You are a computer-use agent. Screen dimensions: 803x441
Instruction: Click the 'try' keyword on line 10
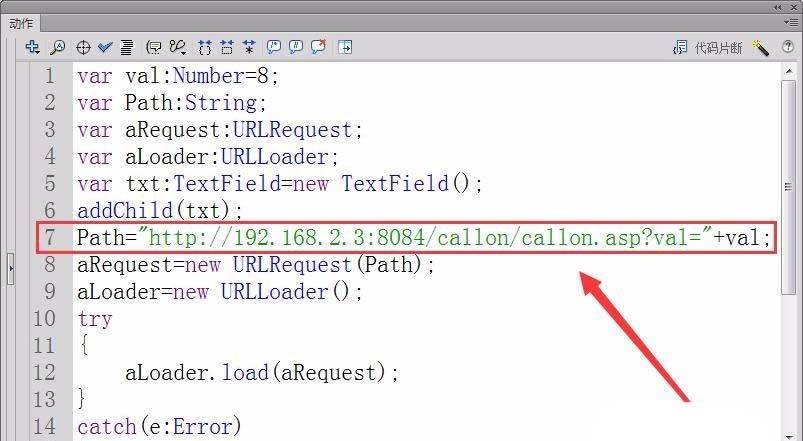pos(95,319)
